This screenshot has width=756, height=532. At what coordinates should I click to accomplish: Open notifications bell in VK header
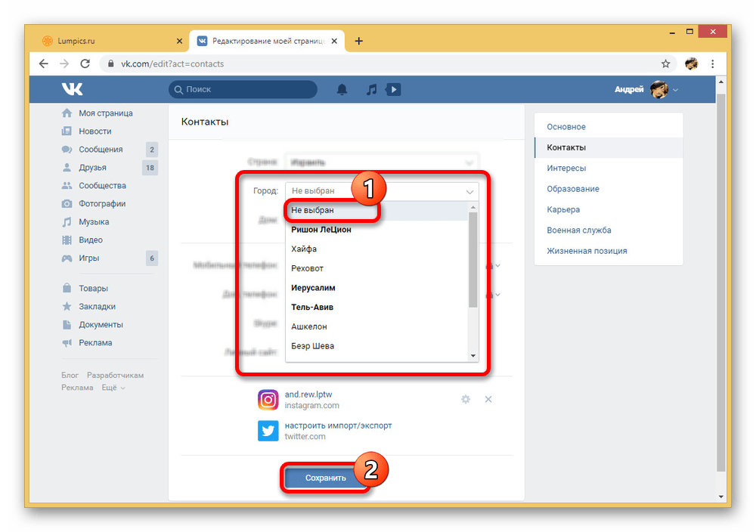[x=342, y=89]
